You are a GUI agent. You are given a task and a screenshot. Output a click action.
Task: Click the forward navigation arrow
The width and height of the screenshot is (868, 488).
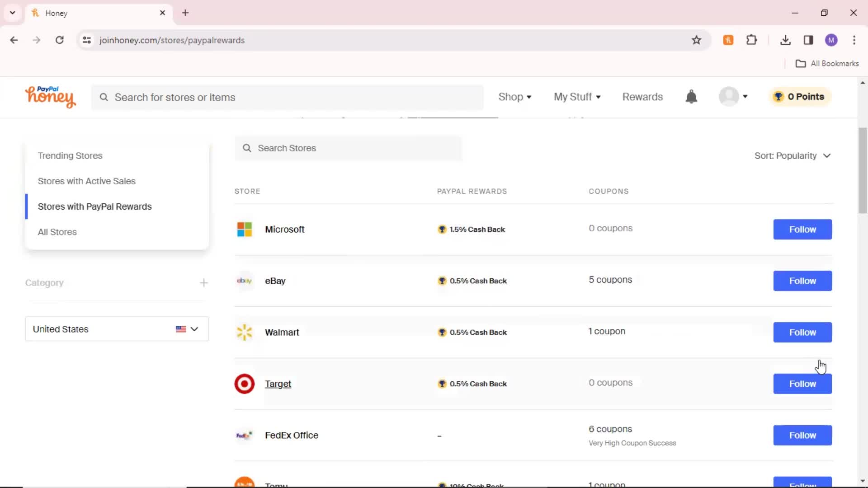tap(37, 40)
